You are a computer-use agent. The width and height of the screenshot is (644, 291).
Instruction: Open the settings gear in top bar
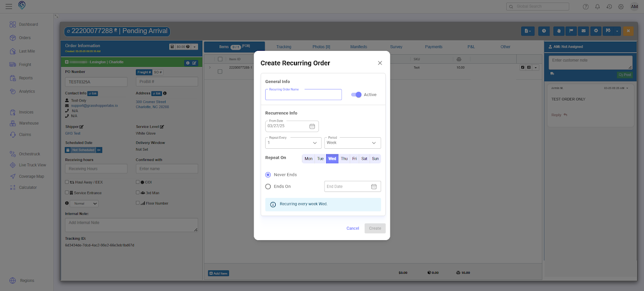pos(621,7)
